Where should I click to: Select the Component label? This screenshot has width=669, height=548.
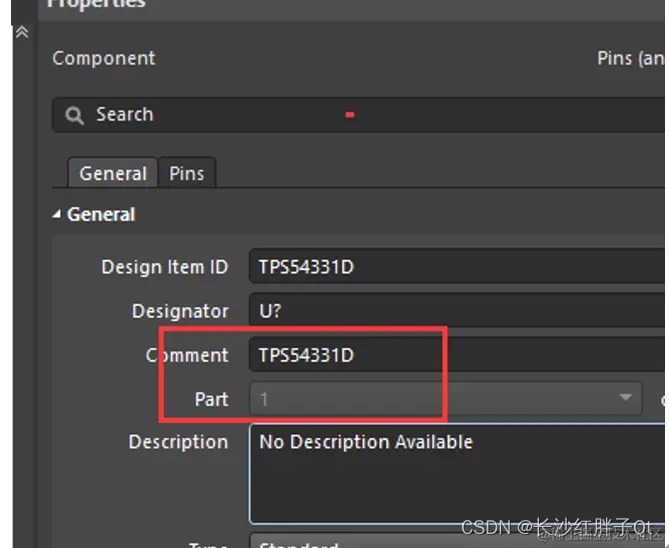tap(104, 58)
